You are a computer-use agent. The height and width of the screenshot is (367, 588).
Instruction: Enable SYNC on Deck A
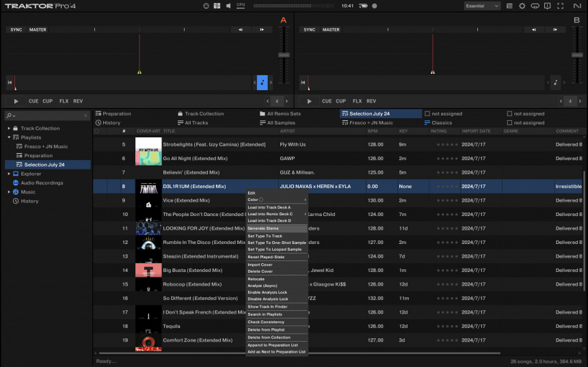[x=16, y=29]
